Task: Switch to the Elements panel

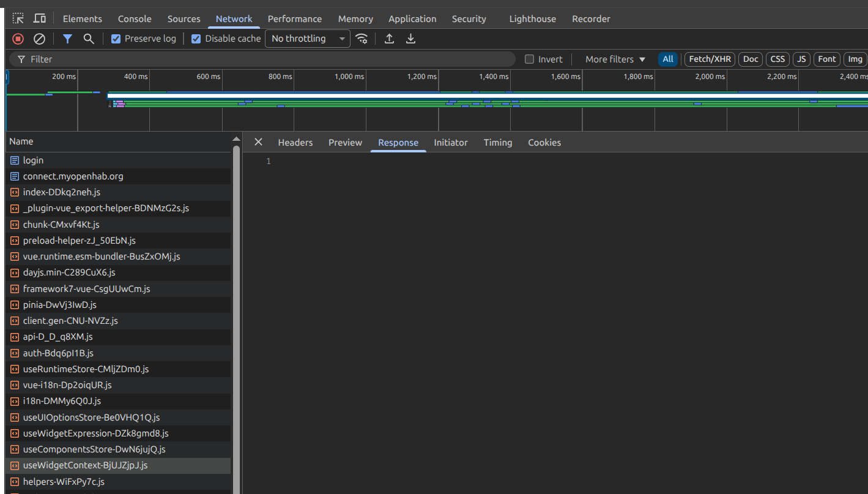Action: click(83, 19)
